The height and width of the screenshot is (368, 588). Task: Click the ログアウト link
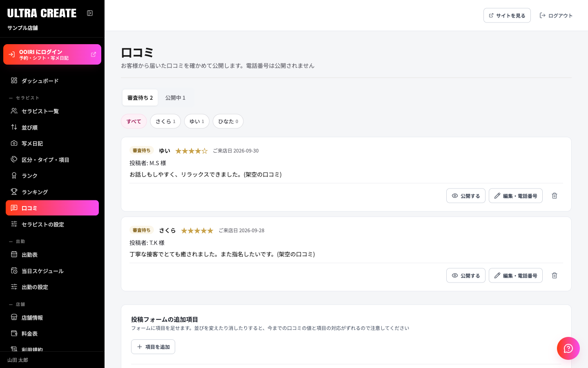click(x=556, y=16)
